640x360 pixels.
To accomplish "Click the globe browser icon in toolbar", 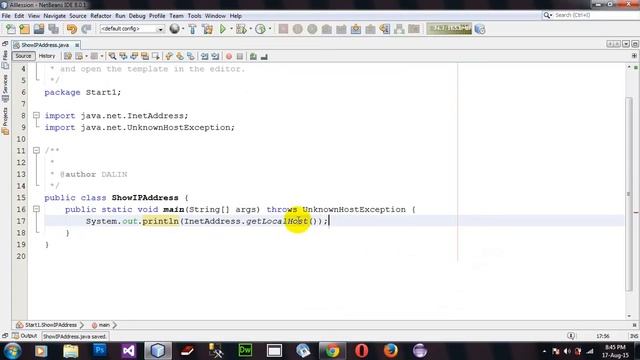I will (174, 29).
